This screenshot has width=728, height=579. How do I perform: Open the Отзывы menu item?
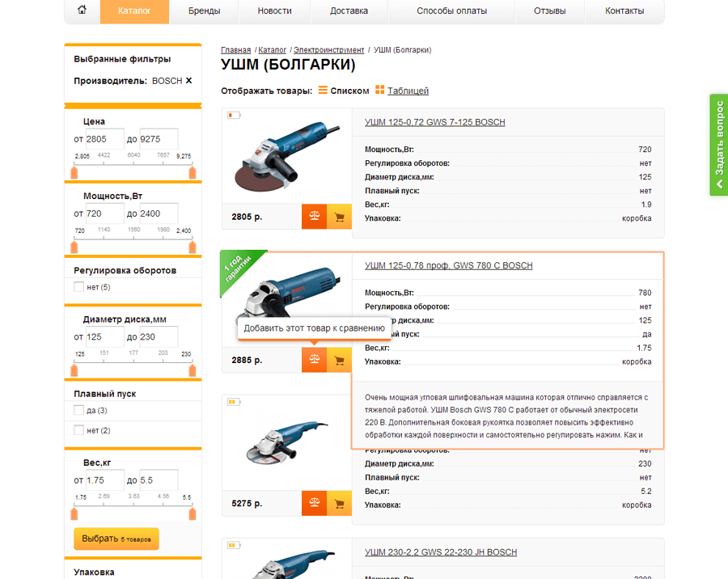point(550,11)
